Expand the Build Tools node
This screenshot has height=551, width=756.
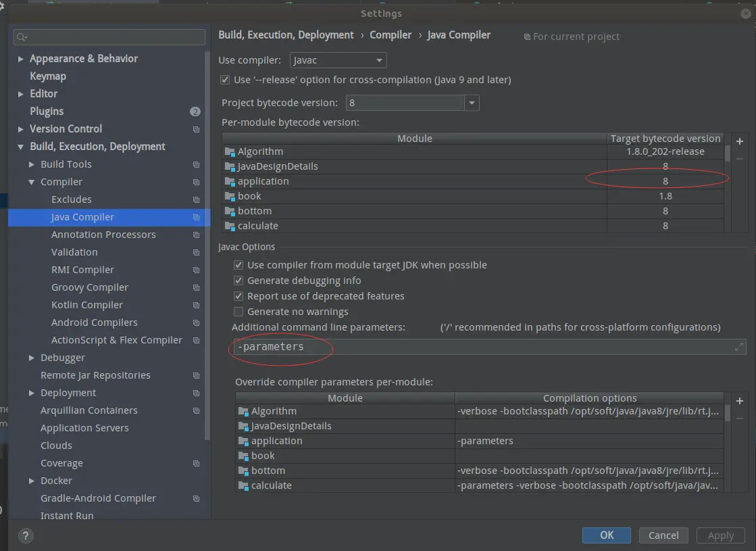pyautogui.click(x=31, y=164)
